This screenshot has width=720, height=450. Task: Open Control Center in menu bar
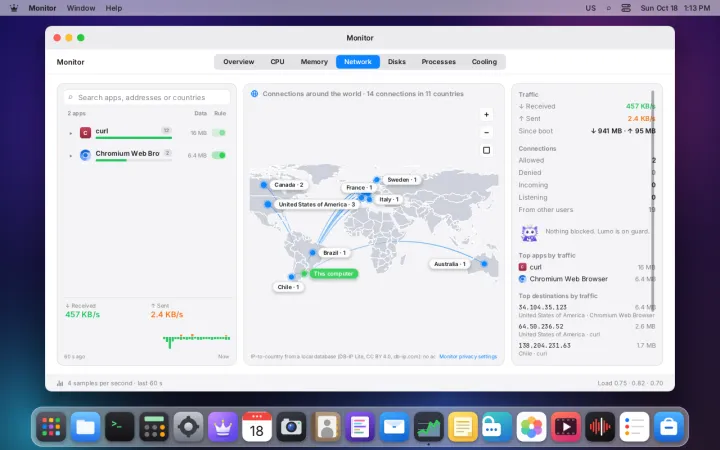tap(626, 8)
